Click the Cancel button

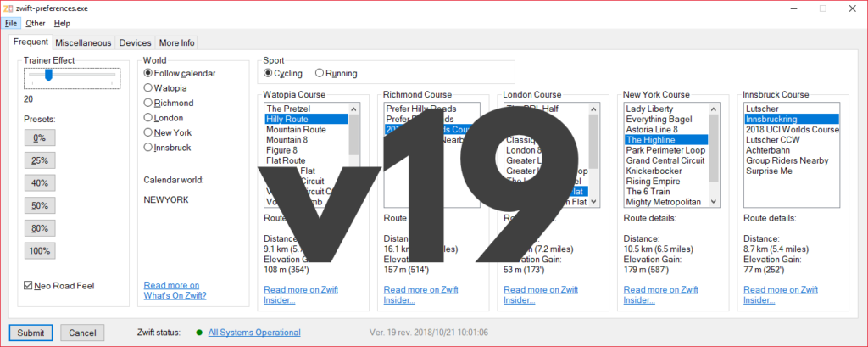(x=82, y=333)
